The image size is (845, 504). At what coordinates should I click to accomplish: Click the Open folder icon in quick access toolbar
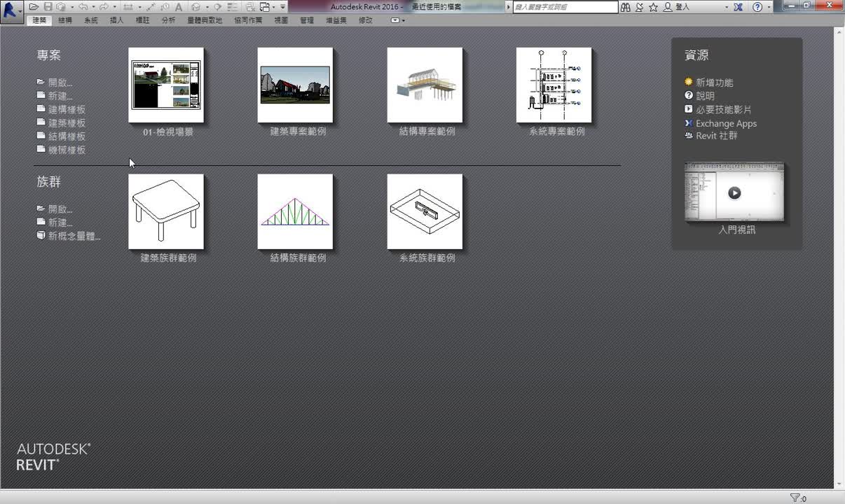pyautogui.click(x=34, y=7)
